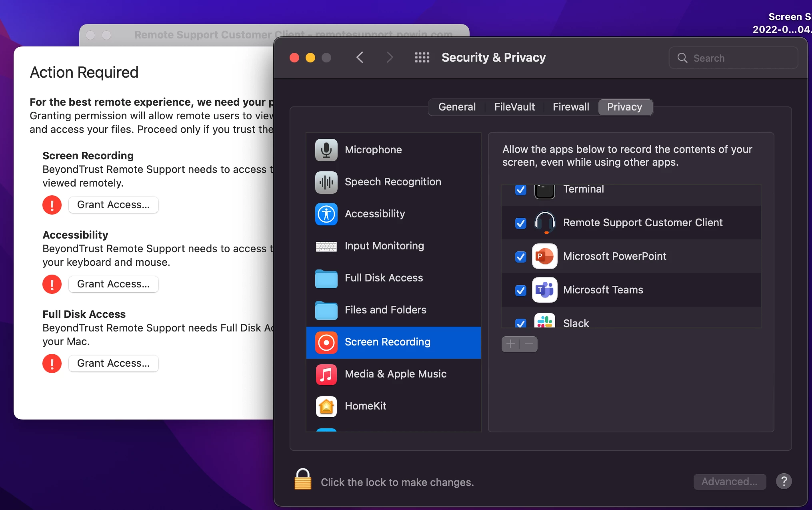Click the search magnifier icon
Viewport: 812px width, 510px height.
point(682,58)
